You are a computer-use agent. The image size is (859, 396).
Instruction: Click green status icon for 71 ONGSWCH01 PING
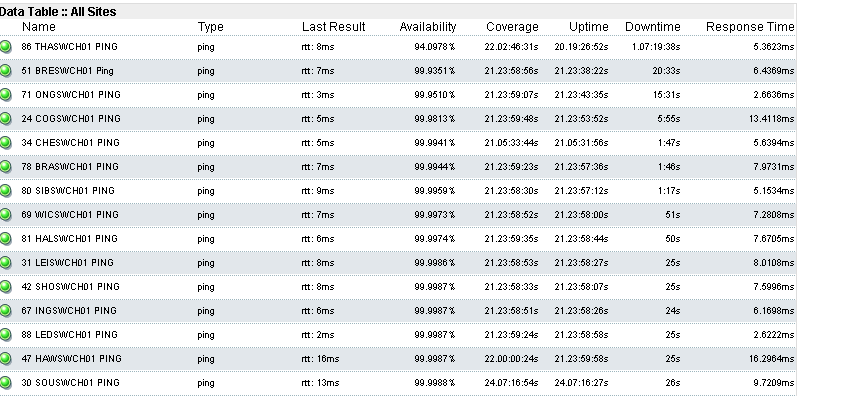click(5, 95)
